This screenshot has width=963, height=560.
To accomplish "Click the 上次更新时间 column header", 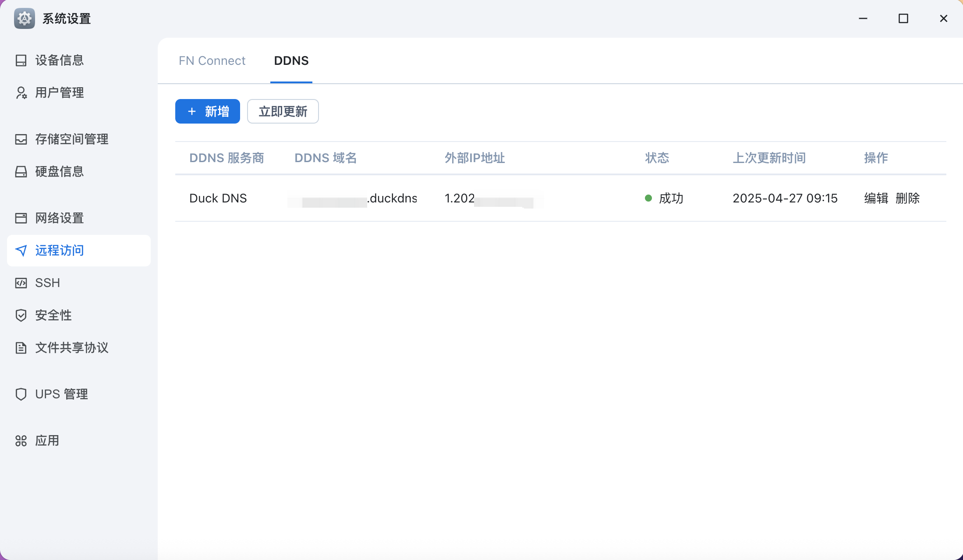I will pyautogui.click(x=769, y=158).
